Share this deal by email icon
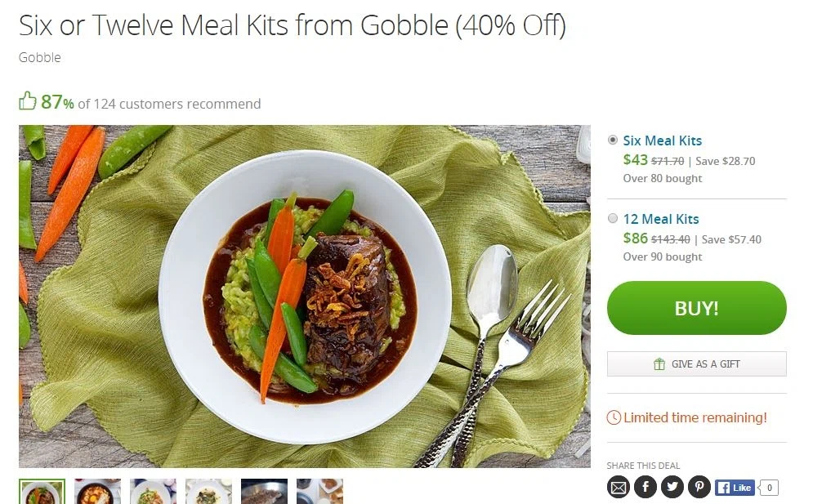 [619, 488]
